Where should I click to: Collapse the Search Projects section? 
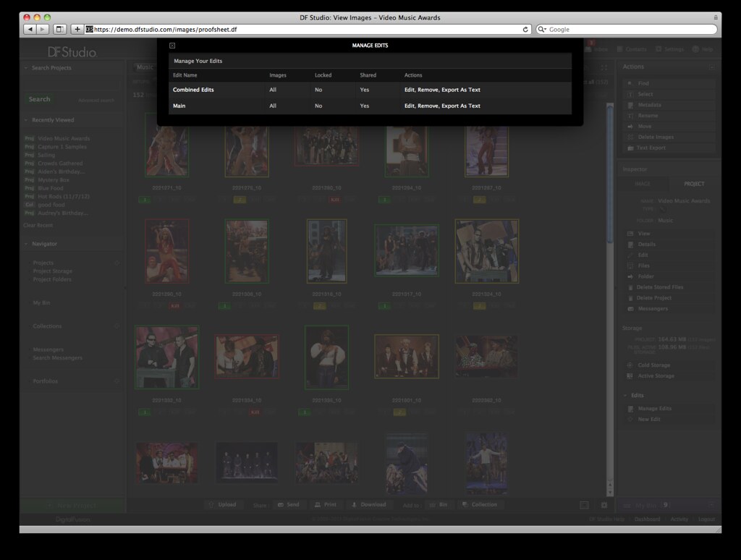pos(26,67)
